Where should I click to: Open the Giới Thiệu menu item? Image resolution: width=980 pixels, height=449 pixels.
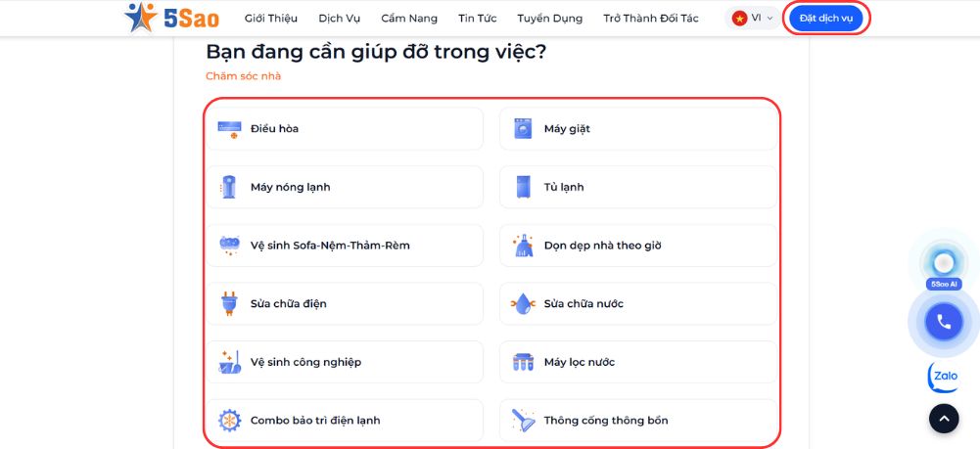(270, 19)
